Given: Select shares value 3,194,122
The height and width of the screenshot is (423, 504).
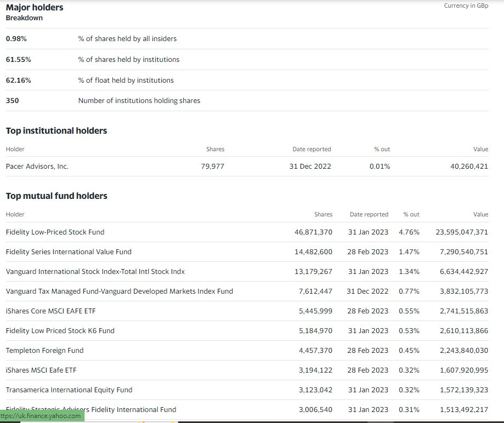Looking at the screenshot, I should coord(315,370).
